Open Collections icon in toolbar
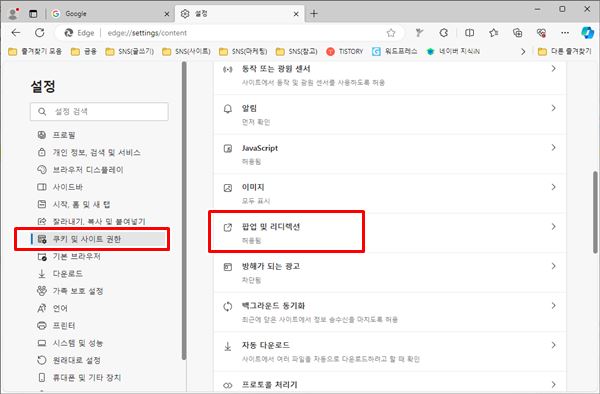Viewport: 600px width, 394px height. (x=517, y=33)
